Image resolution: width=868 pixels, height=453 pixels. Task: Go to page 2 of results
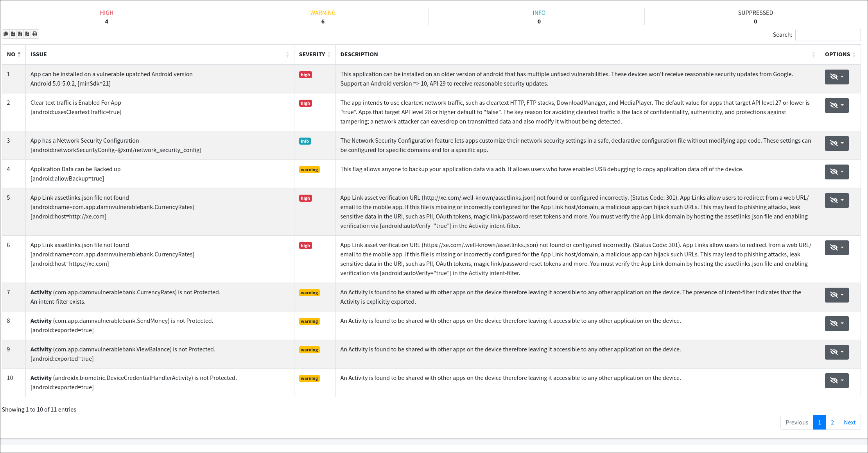click(x=832, y=422)
